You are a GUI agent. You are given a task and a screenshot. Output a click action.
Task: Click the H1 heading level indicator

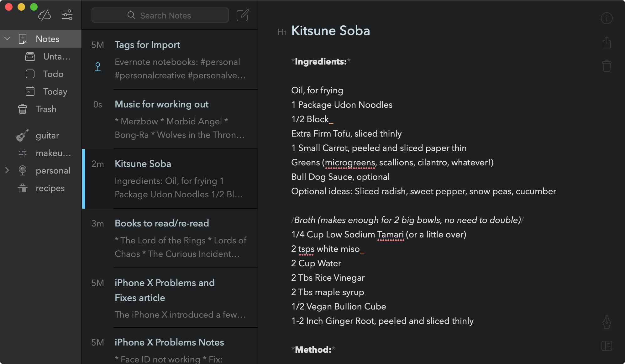pyautogui.click(x=282, y=32)
